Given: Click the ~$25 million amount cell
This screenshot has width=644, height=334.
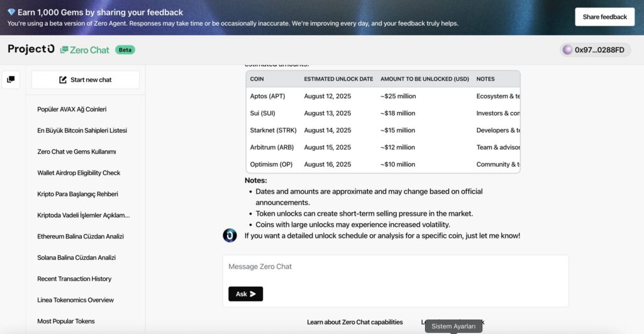Looking at the screenshot, I should pyautogui.click(x=398, y=96).
